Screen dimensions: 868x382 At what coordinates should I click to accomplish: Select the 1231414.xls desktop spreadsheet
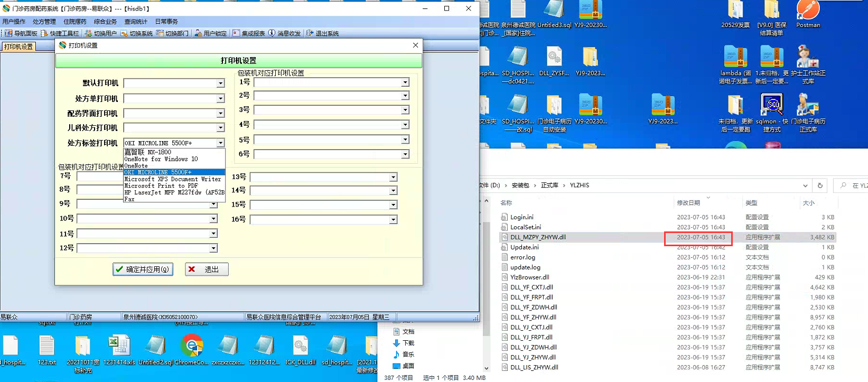(119, 350)
